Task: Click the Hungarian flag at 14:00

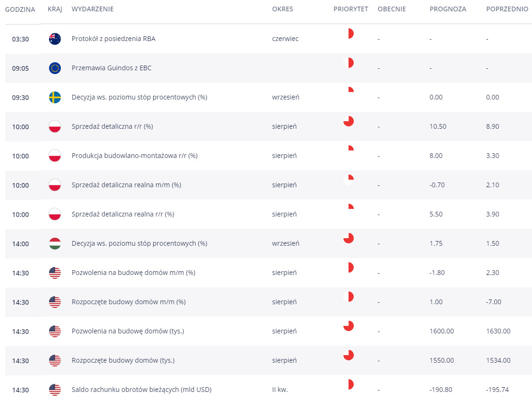Action: pos(55,244)
